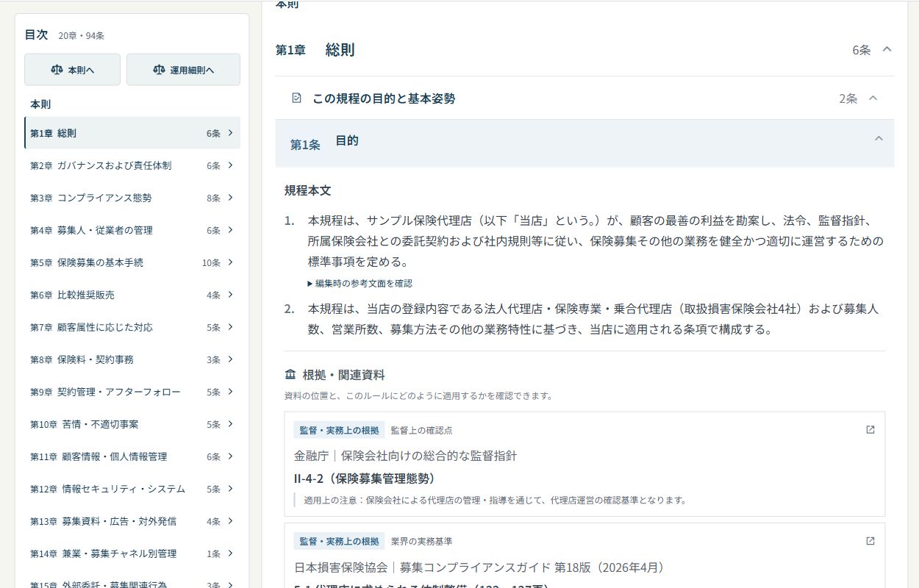
Task: Open 第6章 比較推奨販売
Action: tap(132, 295)
